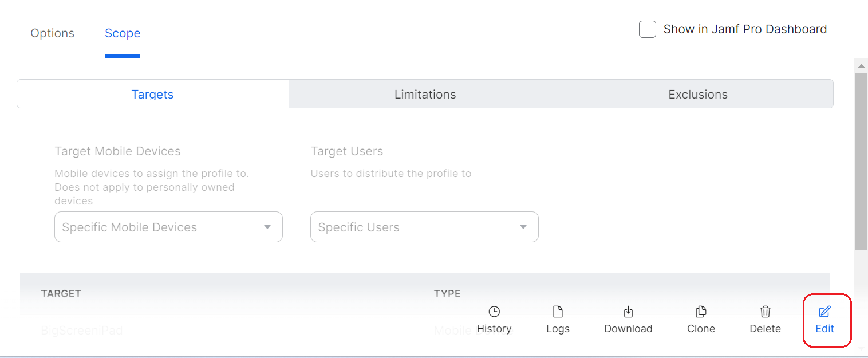Click the Specific Users dropdown arrow
This screenshot has width=868, height=358.
pos(523,227)
